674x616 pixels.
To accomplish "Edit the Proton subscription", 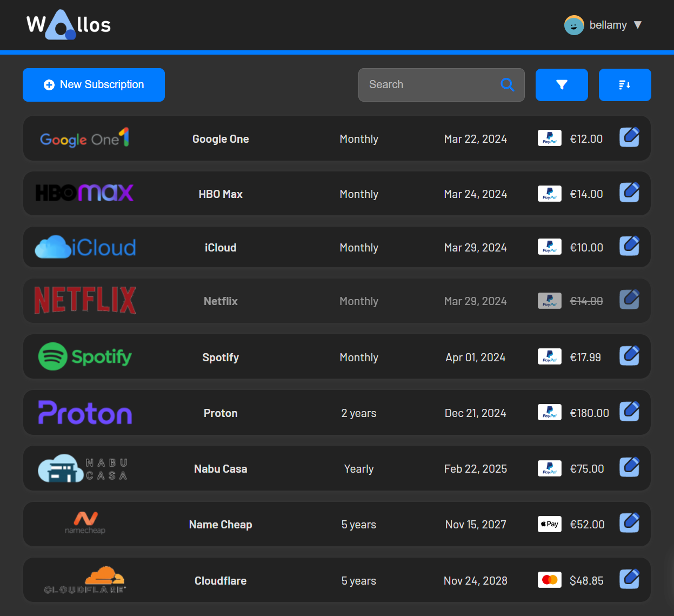I will tap(629, 411).
